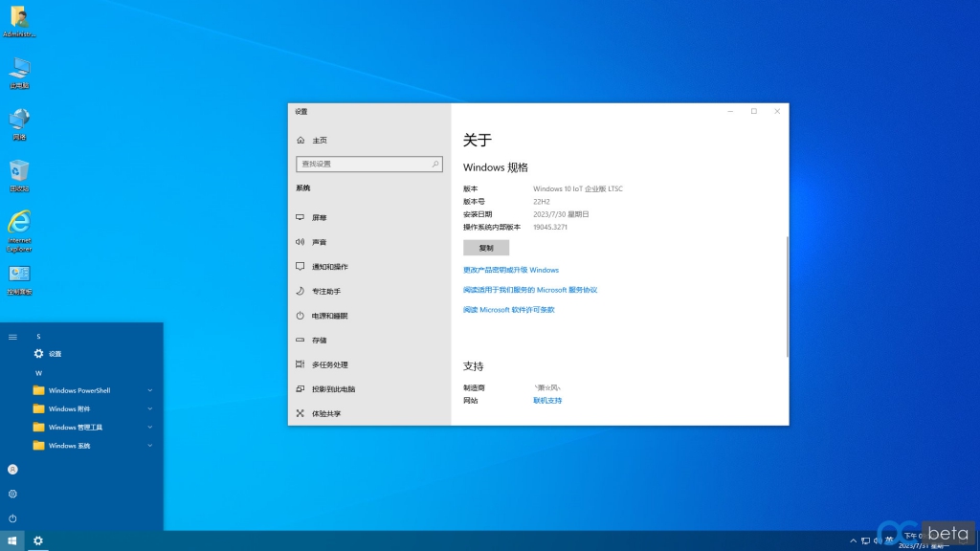Click the Home icon in Settings sidebar
980x551 pixels.
(301, 140)
